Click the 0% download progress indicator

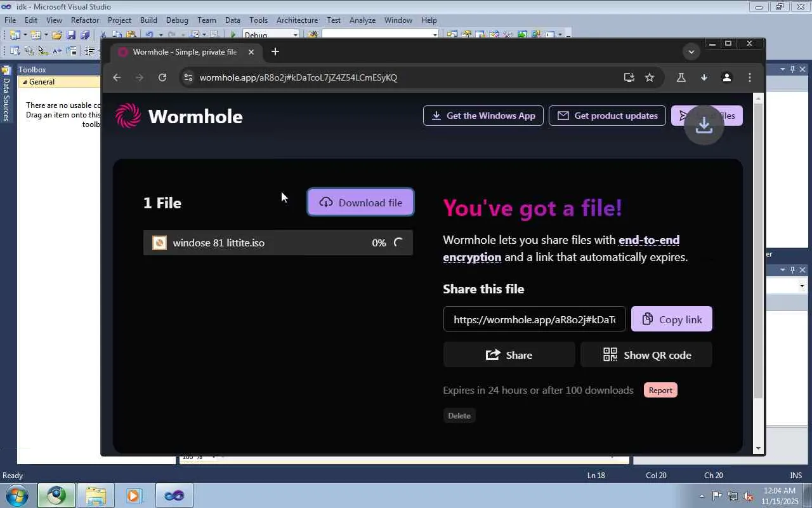pos(379,243)
